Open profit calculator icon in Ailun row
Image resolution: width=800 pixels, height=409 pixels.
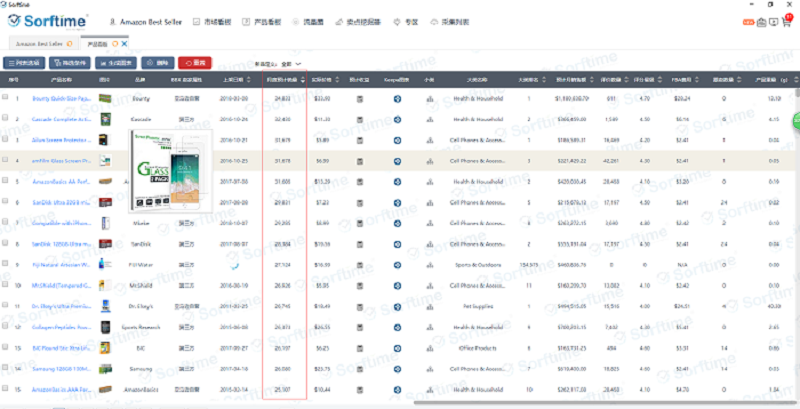click(x=360, y=140)
